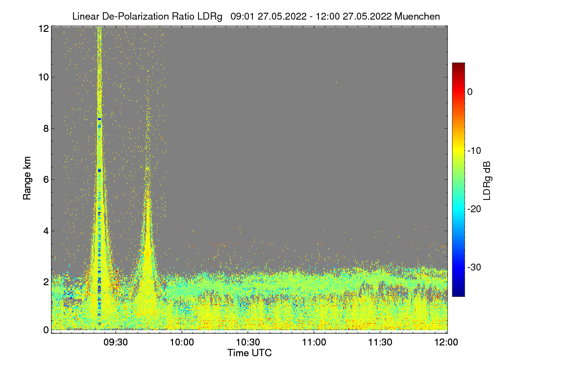The height and width of the screenshot is (392, 588).
Task: Click the 10:00 time tick label
Action: [x=183, y=342]
